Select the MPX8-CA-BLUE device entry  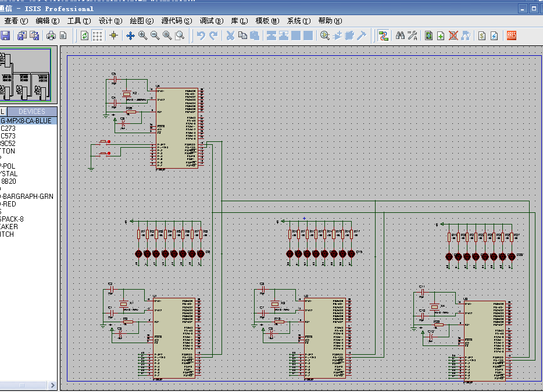pyautogui.click(x=28, y=121)
